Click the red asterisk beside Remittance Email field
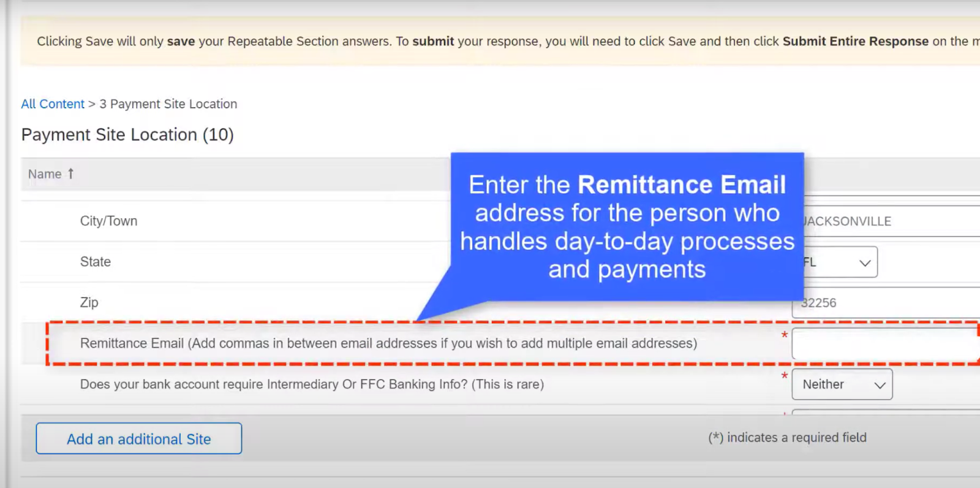Screen dimensions: 980x488 pyautogui.click(x=784, y=335)
